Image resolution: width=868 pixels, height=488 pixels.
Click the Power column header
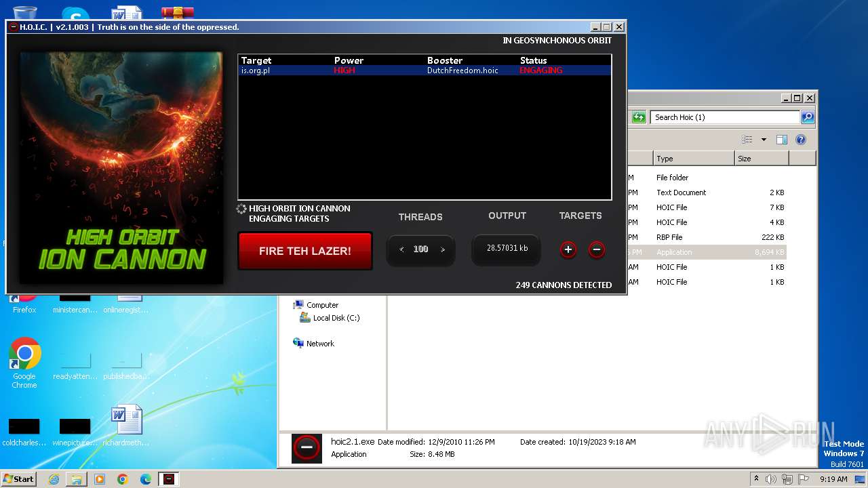tap(349, 60)
